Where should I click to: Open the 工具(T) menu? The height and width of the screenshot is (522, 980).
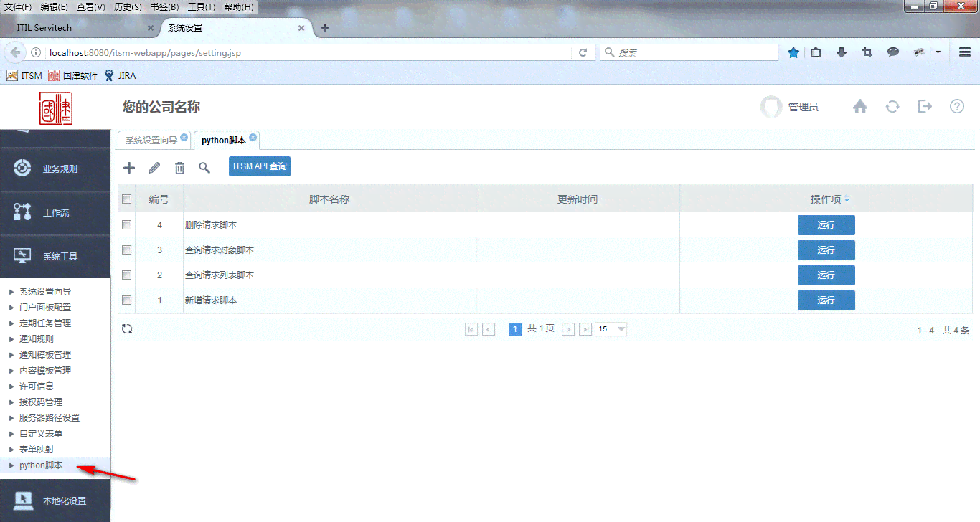click(201, 7)
